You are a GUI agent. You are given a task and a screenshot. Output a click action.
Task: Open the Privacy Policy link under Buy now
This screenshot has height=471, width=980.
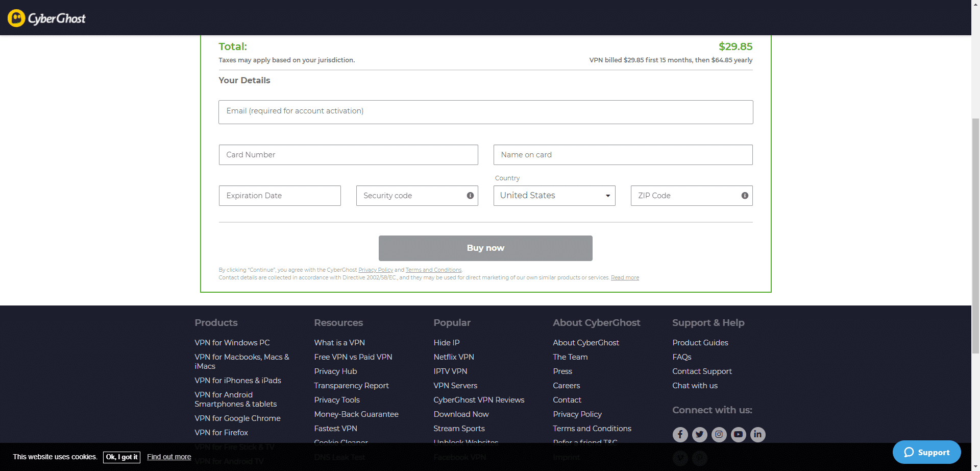point(376,270)
